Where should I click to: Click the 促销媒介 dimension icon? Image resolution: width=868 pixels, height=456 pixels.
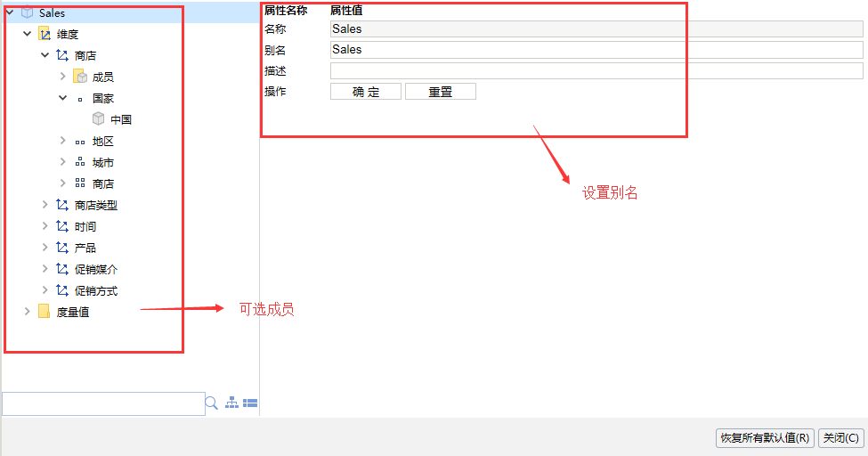(x=62, y=269)
